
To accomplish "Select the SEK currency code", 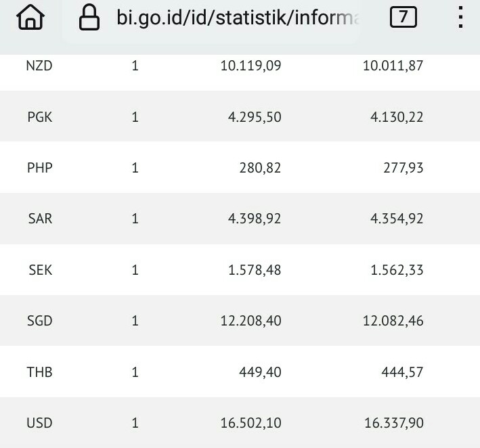I will pos(39,270).
